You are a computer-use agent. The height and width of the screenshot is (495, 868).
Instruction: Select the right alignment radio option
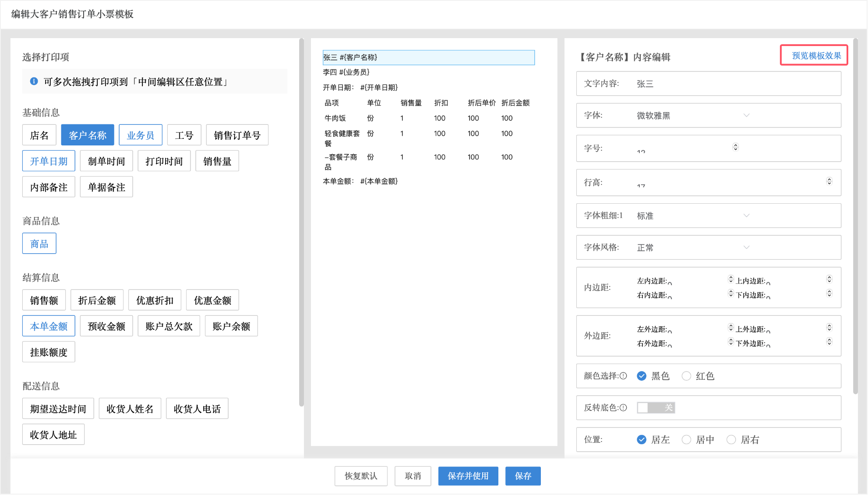(x=731, y=440)
